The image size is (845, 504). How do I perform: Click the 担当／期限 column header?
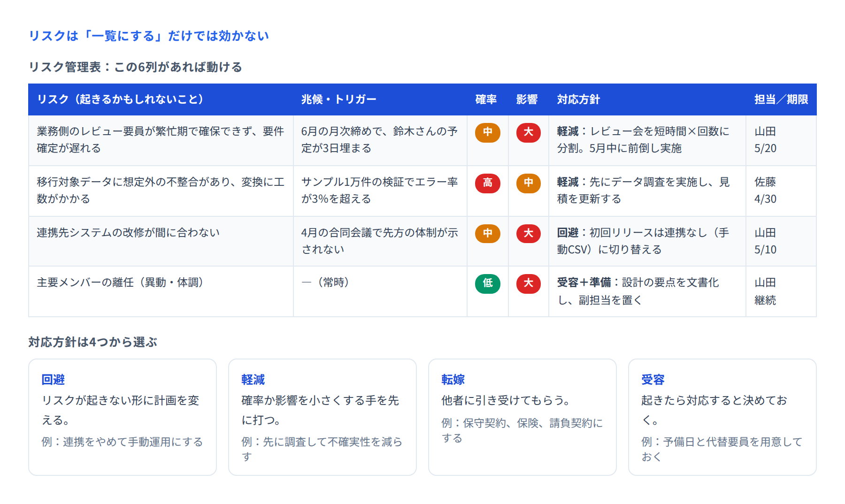pyautogui.click(x=781, y=99)
